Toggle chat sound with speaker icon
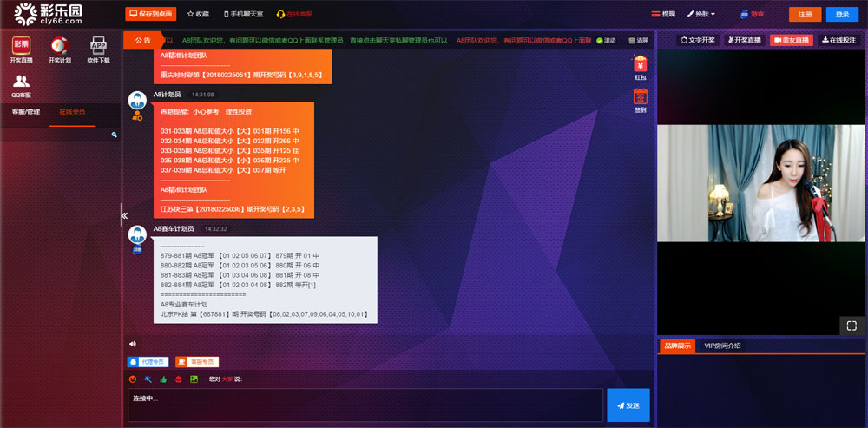Image resolution: width=868 pixels, height=428 pixels. pos(133,344)
